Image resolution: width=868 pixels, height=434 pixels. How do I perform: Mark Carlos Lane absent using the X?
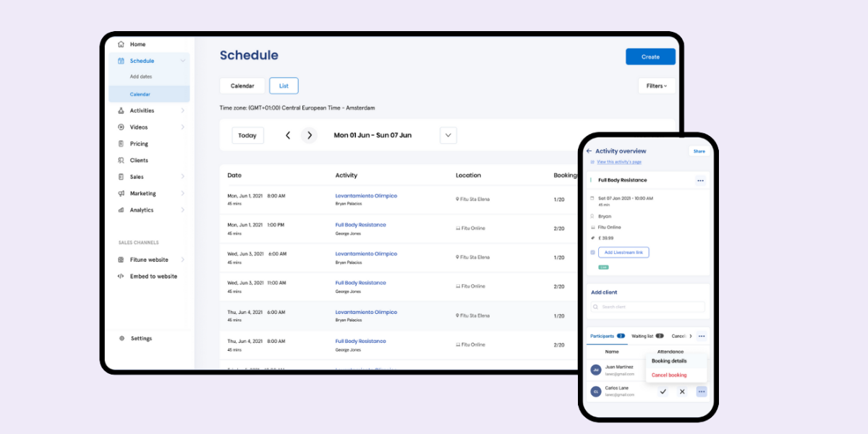click(x=682, y=391)
